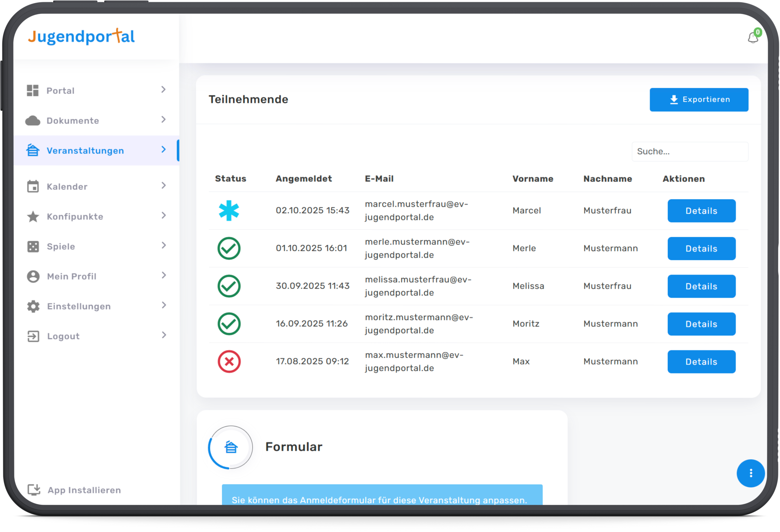Click the App Installieren download icon
The image size is (780, 532).
point(34,490)
